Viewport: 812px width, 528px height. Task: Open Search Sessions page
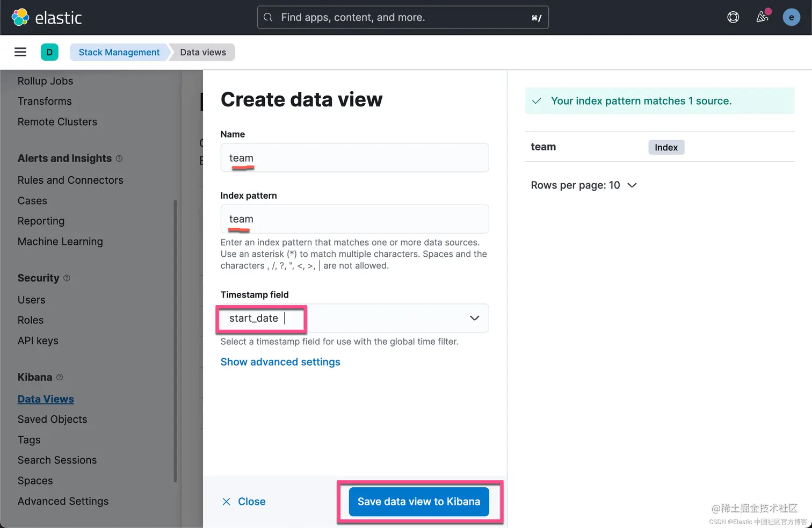[57, 460]
